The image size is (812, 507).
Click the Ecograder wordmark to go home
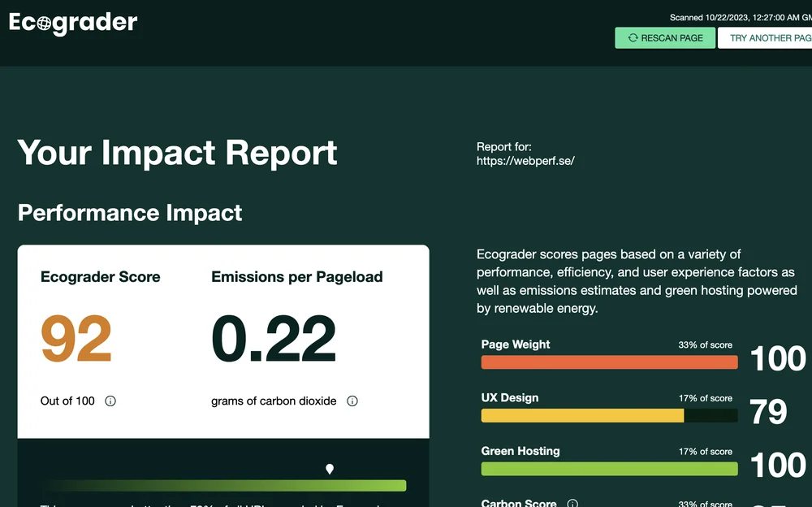[x=73, y=23]
